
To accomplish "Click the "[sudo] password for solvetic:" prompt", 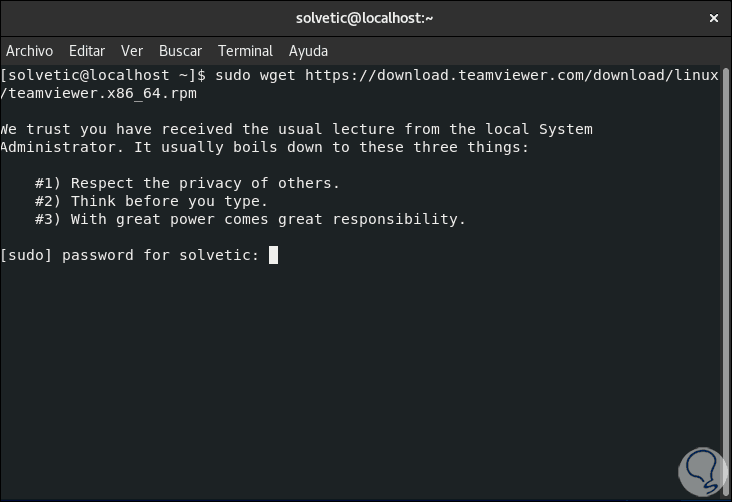I will point(130,255).
